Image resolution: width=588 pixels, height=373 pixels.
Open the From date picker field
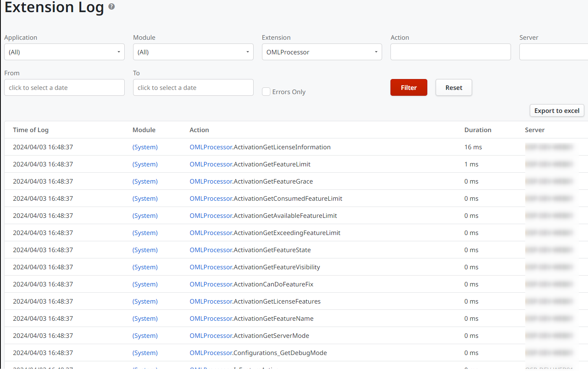point(64,87)
